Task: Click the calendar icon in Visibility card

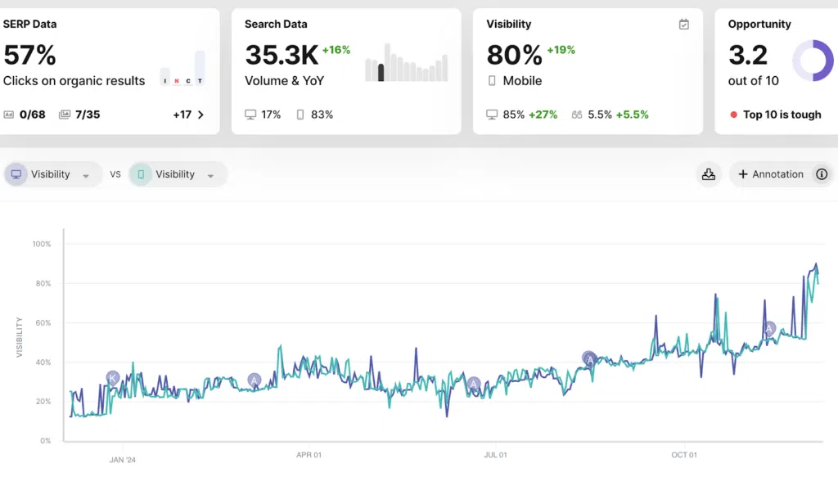Action: coord(683,24)
